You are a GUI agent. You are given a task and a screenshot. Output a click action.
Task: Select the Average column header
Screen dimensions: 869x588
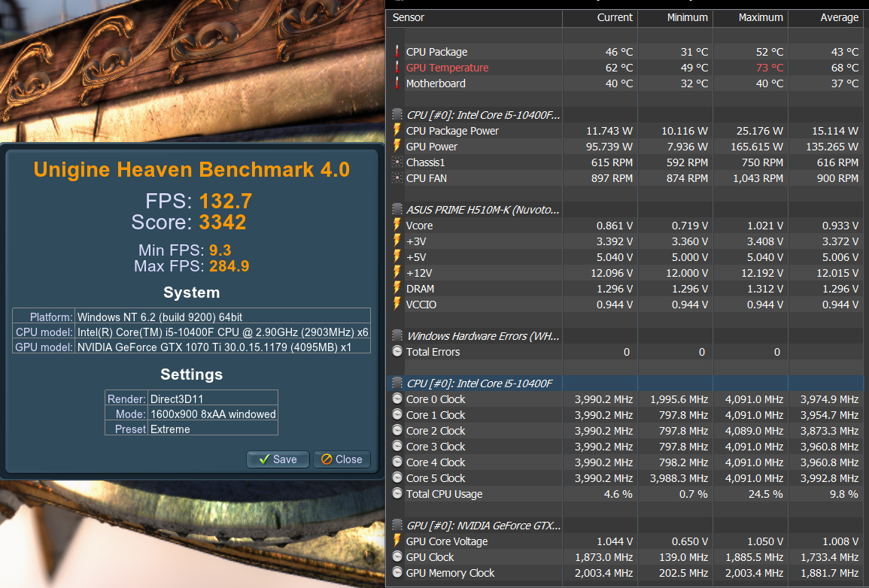(839, 17)
